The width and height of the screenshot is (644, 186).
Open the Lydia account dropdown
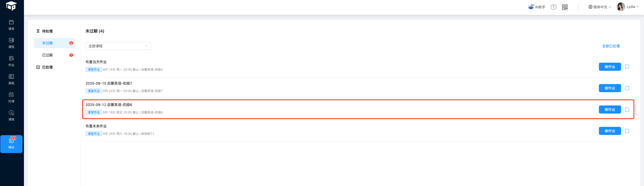(628, 7)
